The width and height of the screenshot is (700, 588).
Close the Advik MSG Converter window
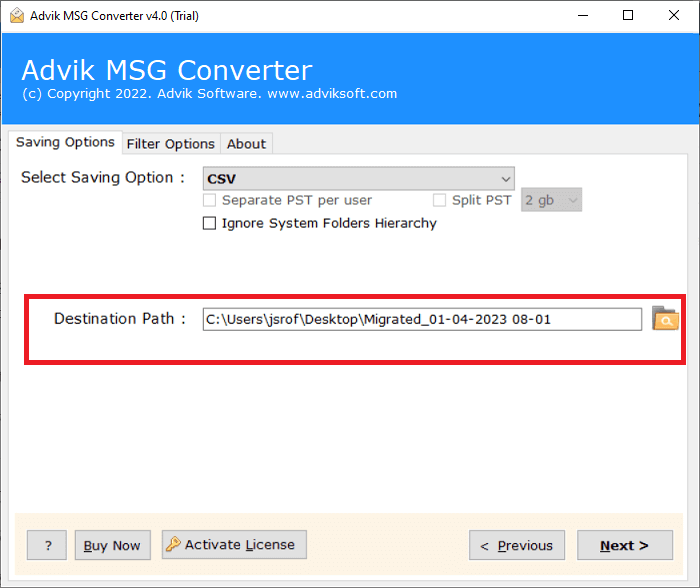(x=674, y=16)
